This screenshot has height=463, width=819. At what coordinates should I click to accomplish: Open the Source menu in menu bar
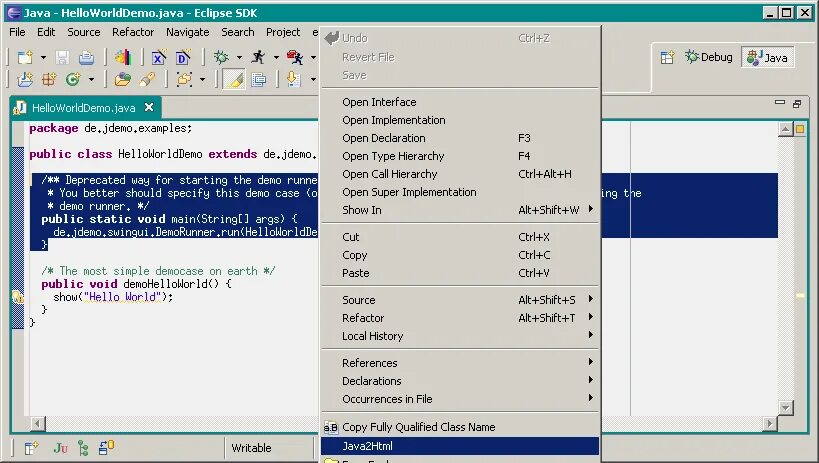click(84, 32)
